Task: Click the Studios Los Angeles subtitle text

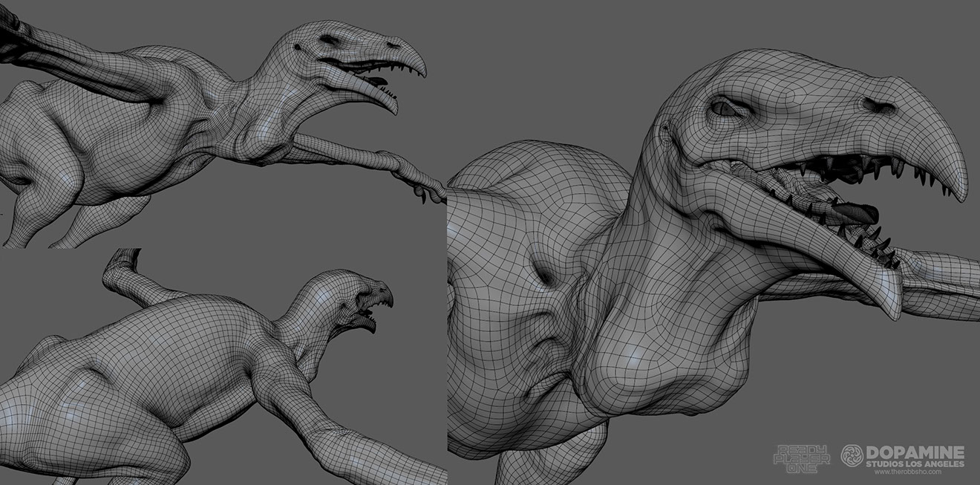Action: [915, 464]
